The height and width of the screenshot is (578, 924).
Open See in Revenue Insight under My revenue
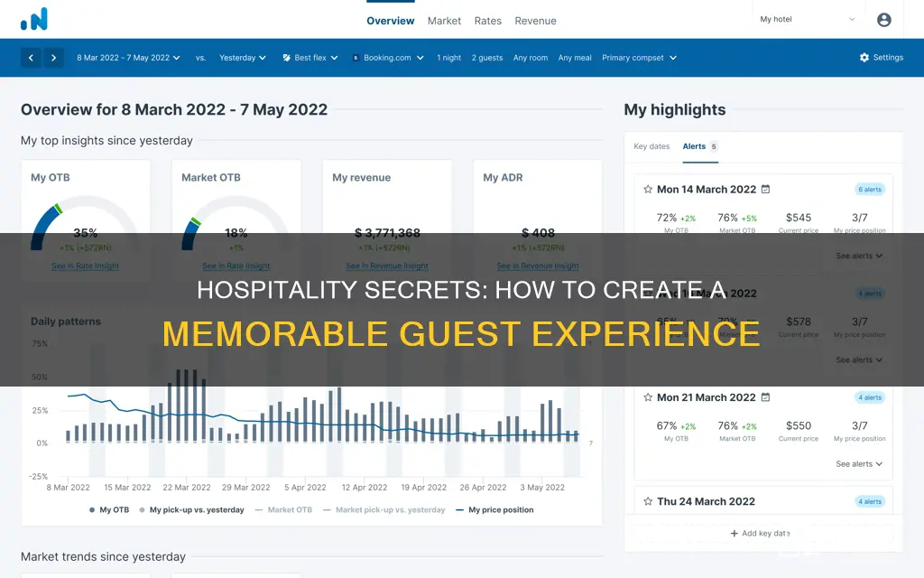387,266
